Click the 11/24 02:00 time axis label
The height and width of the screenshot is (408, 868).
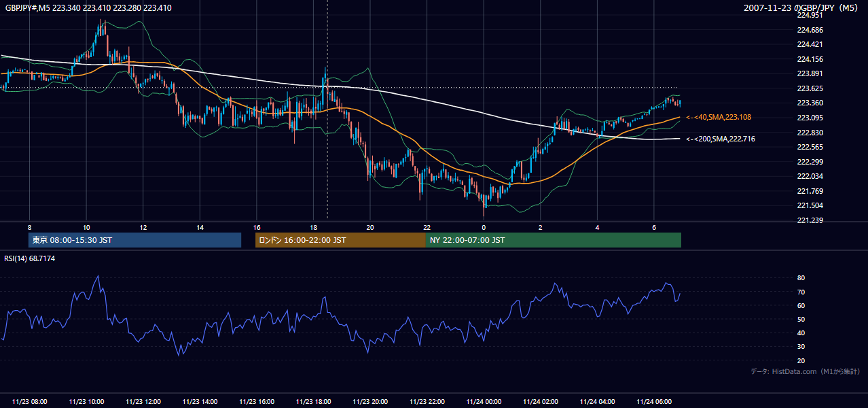[x=541, y=402]
